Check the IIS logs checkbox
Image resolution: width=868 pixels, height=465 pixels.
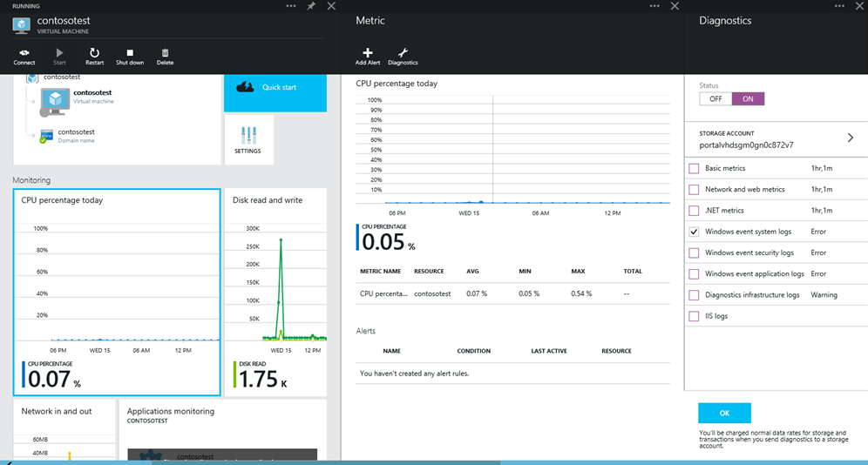pyautogui.click(x=694, y=316)
